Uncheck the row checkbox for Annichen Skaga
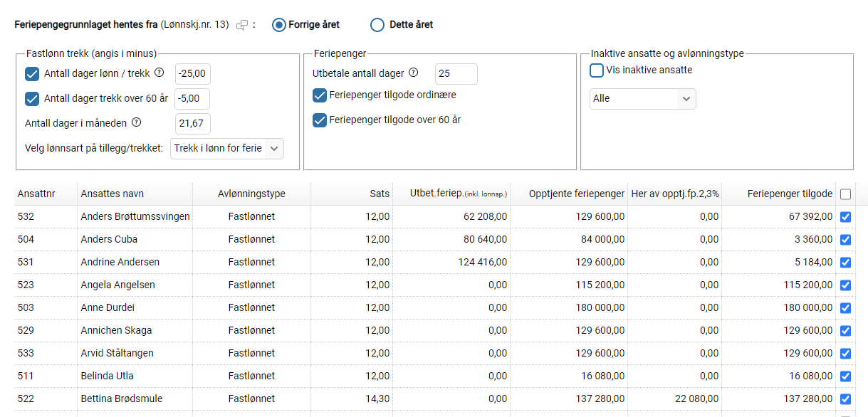This screenshot has height=417, width=868. [x=845, y=331]
